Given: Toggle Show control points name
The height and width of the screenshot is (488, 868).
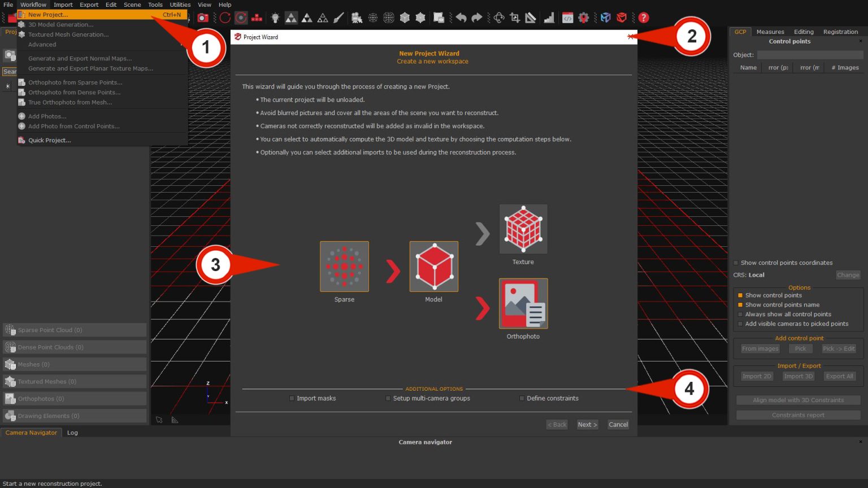Looking at the screenshot, I should [x=740, y=304].
